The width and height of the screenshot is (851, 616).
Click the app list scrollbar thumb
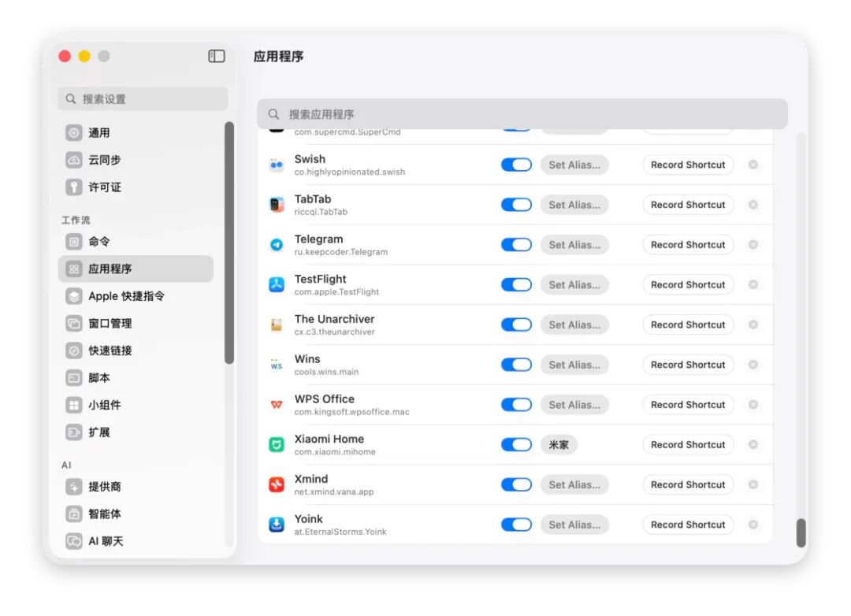(801, 533)
